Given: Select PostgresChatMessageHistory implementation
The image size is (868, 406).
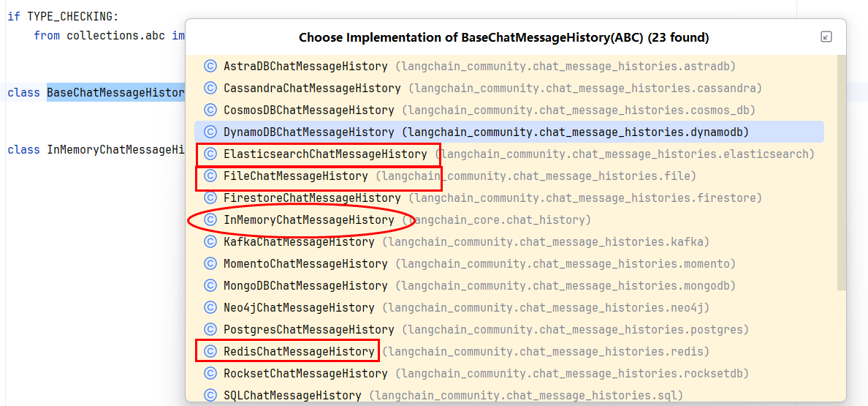Looking at the screenshot, I should (x=509, y=330).
